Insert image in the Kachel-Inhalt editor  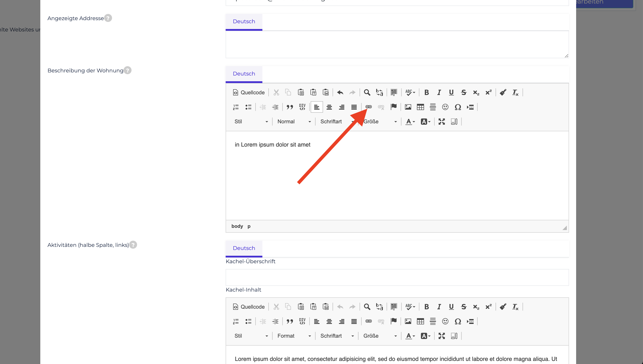point(408,321)
